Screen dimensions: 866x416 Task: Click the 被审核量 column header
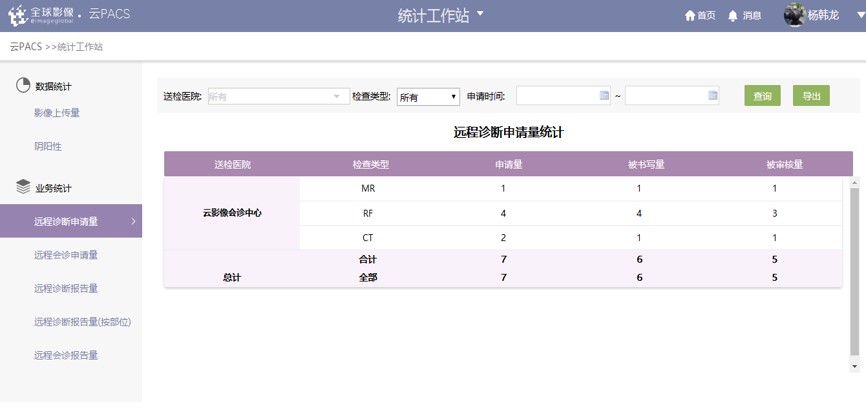click(784, 164)
